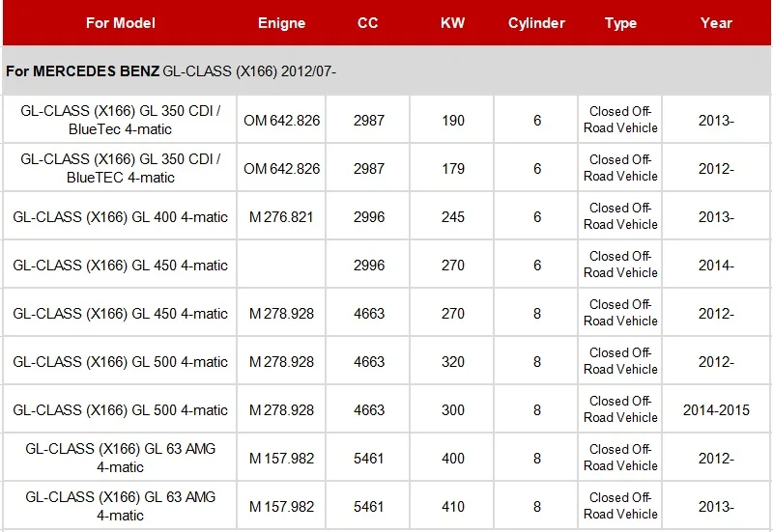Click the 5461 CC value in the 400 KW row
The image size is (773, 532).
[x=369, y=458]
